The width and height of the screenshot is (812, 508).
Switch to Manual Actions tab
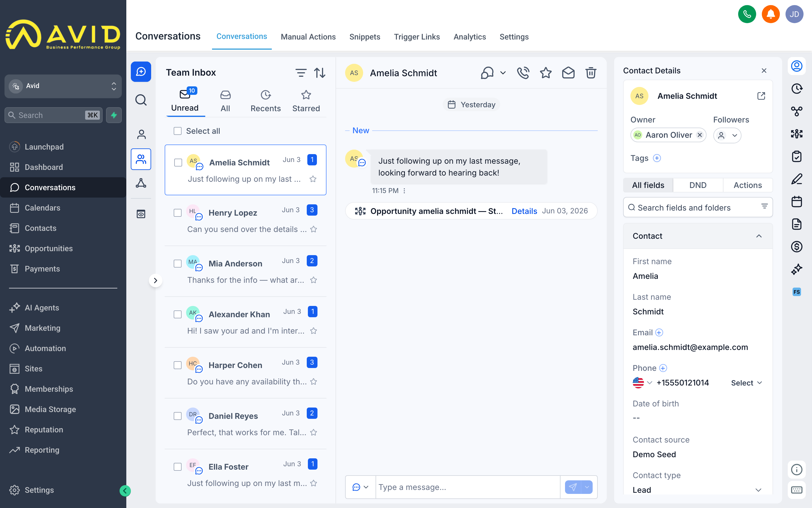[308, 37]
